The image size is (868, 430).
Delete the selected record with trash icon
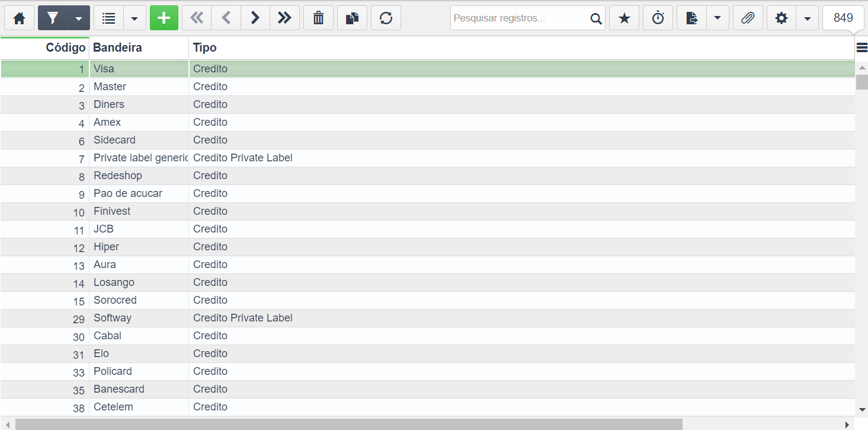click(x=319, y=18)
